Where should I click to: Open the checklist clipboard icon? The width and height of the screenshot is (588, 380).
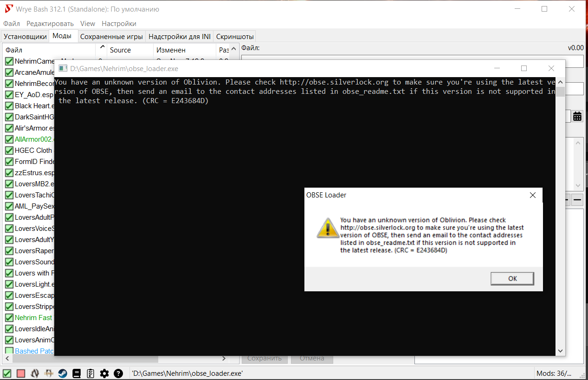pyautogui.click(x=90, y=373)
